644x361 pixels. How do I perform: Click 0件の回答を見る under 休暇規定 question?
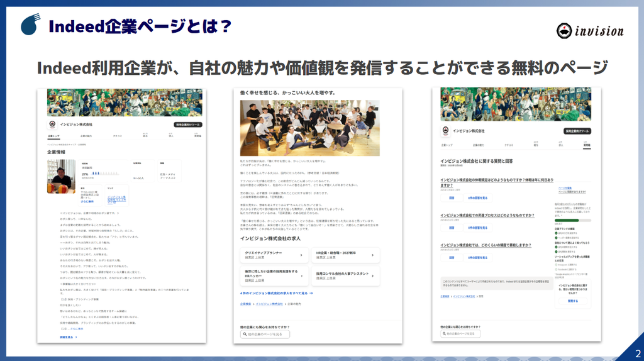[478, 198]
